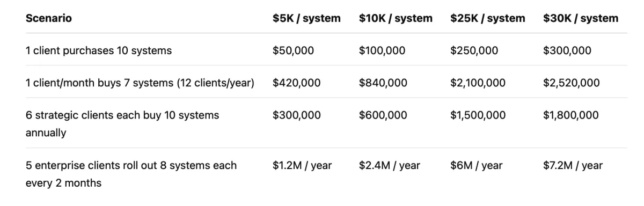Select the $1,800,000 cell

571,115
